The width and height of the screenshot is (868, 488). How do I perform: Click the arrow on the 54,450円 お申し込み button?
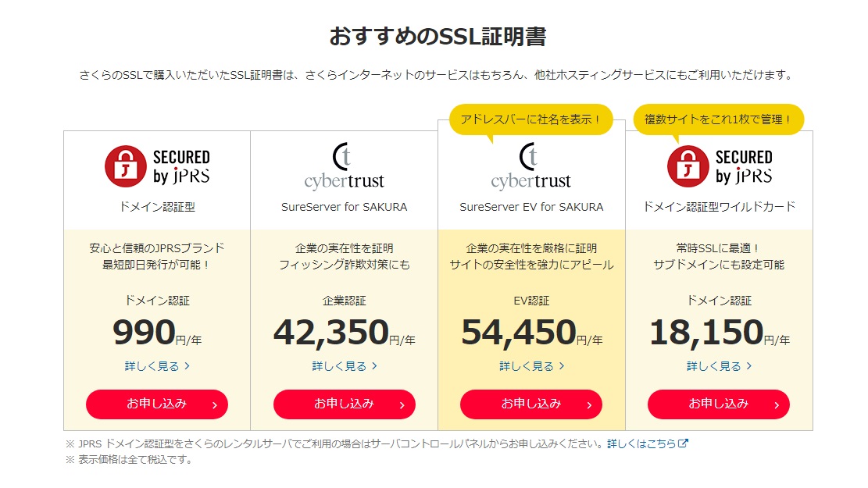(x=588, y=405)
